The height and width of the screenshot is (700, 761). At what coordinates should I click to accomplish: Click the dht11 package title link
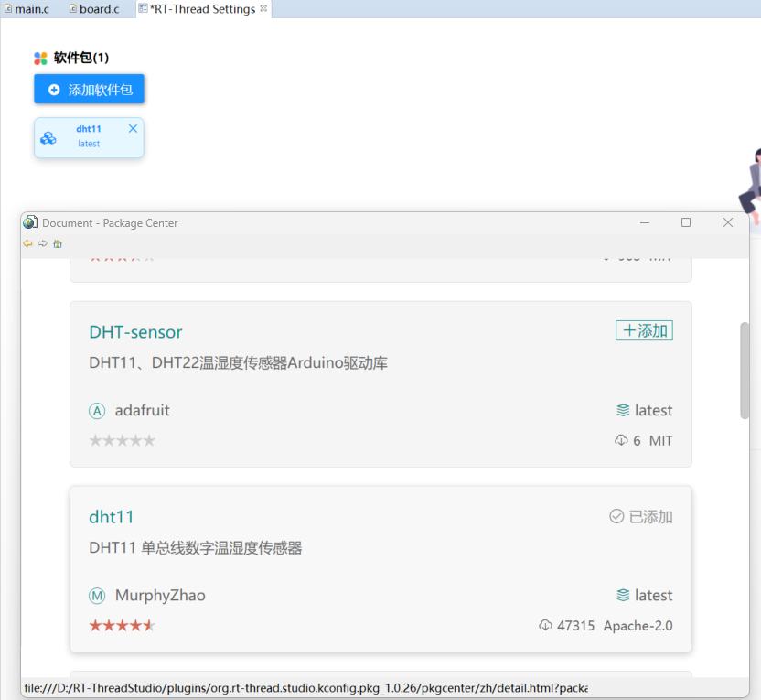tap(111, 517)
